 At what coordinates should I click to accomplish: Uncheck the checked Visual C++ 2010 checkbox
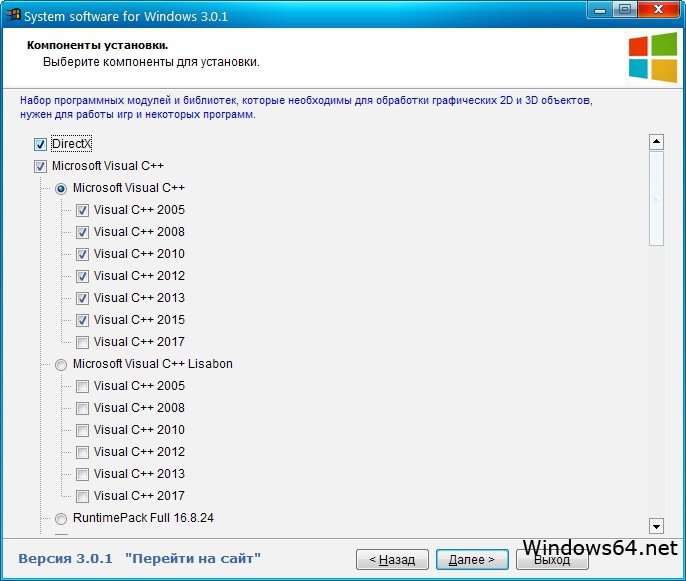(82, 254)
